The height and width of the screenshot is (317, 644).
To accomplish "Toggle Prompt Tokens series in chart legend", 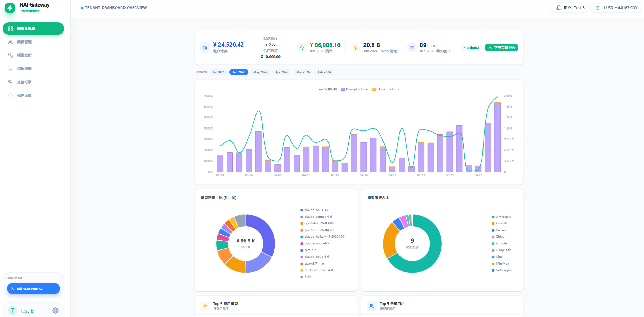I will click(354, 89).
